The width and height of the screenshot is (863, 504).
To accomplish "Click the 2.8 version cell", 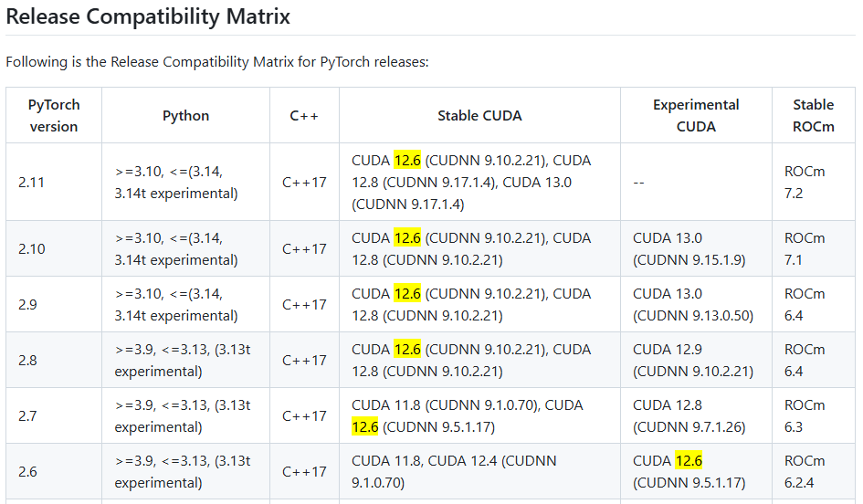I will 54,360.
